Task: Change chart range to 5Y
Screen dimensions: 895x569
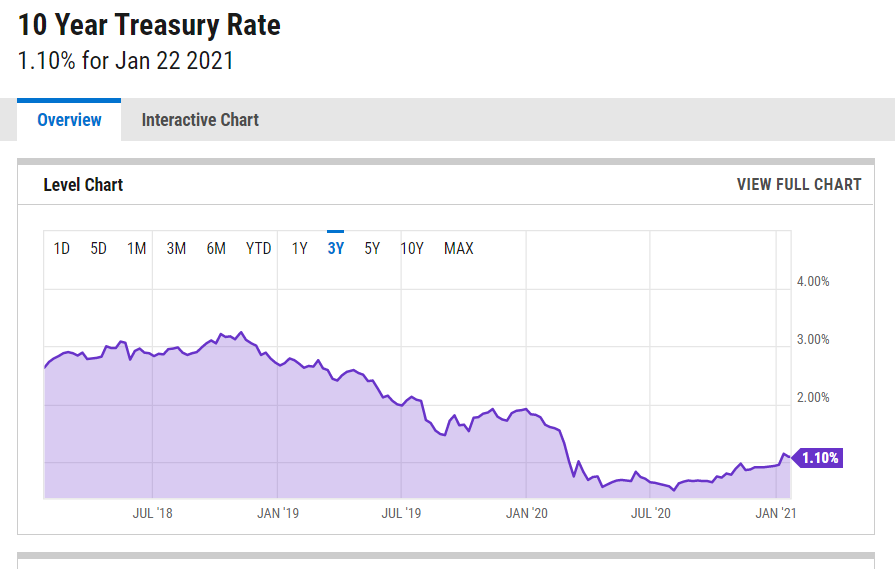Action: coord(372,248)
